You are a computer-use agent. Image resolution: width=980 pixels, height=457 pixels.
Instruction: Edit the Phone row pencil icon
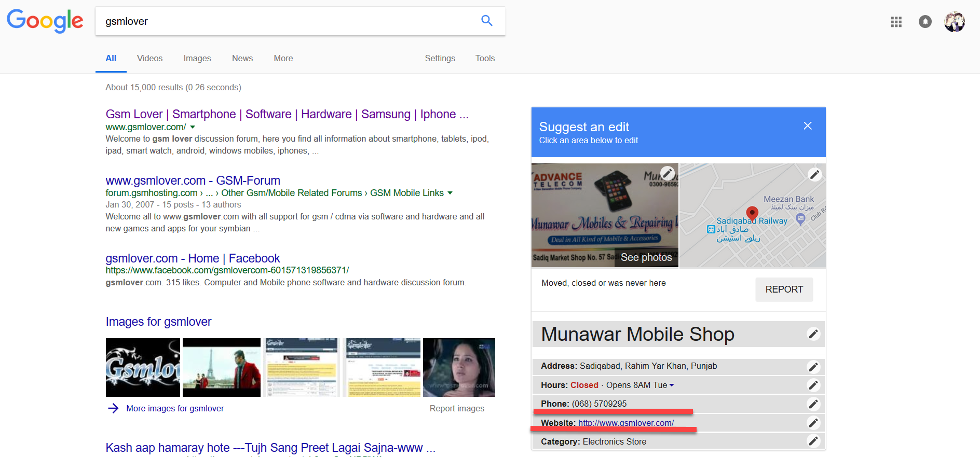[813, 404]
